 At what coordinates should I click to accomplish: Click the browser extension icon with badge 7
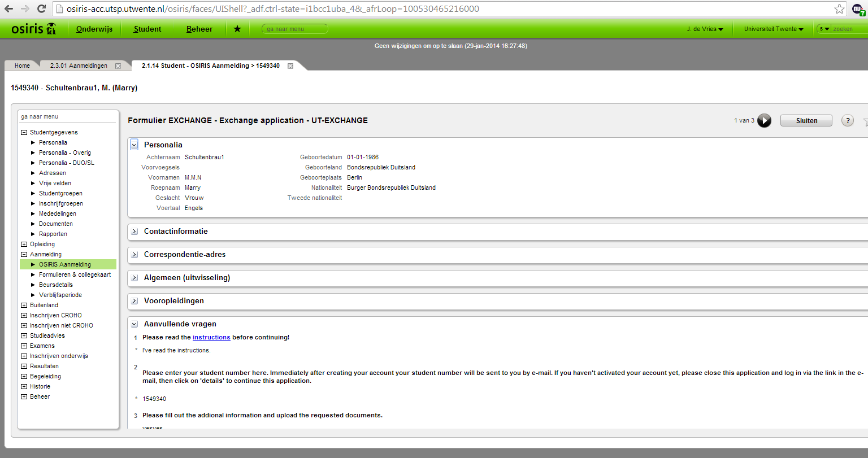858,9
